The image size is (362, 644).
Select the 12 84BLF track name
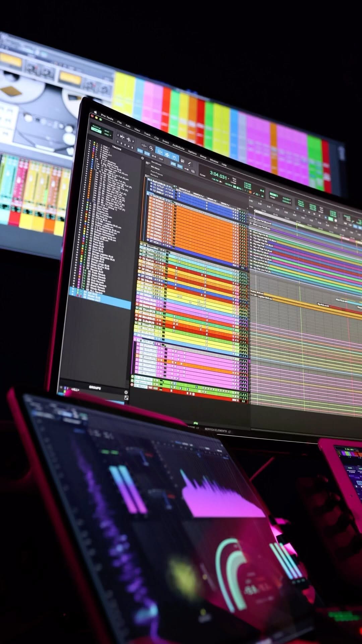(x=158, y=193)
